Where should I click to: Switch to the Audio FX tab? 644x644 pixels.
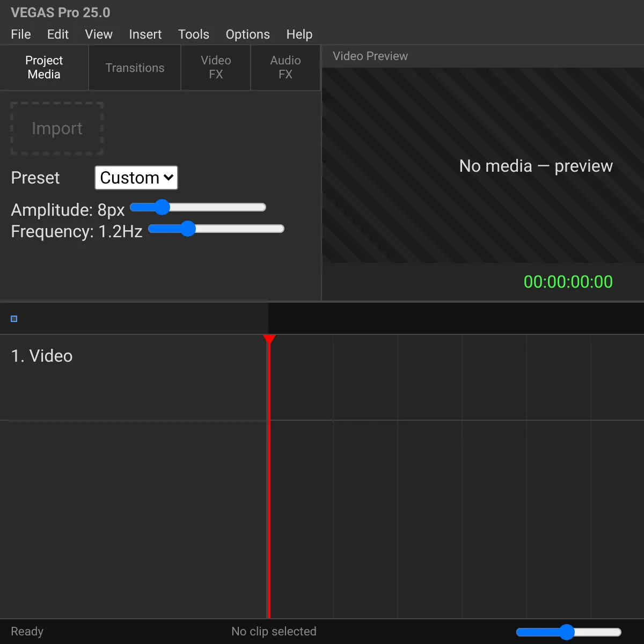coord(286,68)
